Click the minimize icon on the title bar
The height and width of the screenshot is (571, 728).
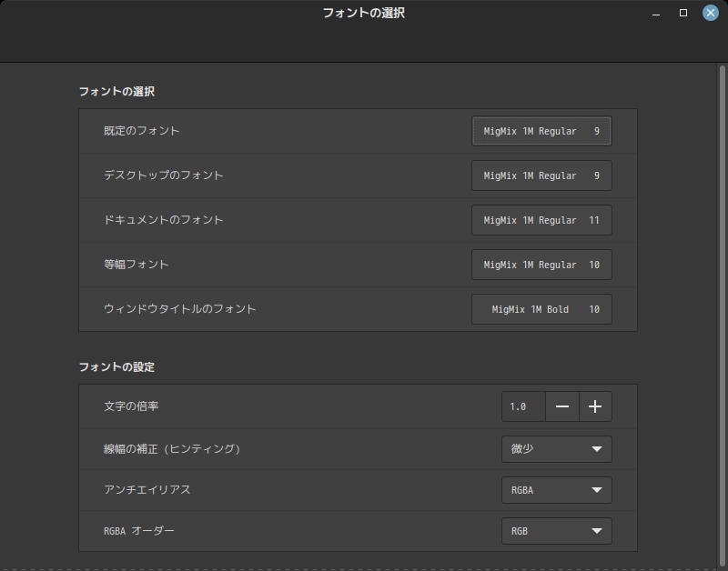[656, 13]
